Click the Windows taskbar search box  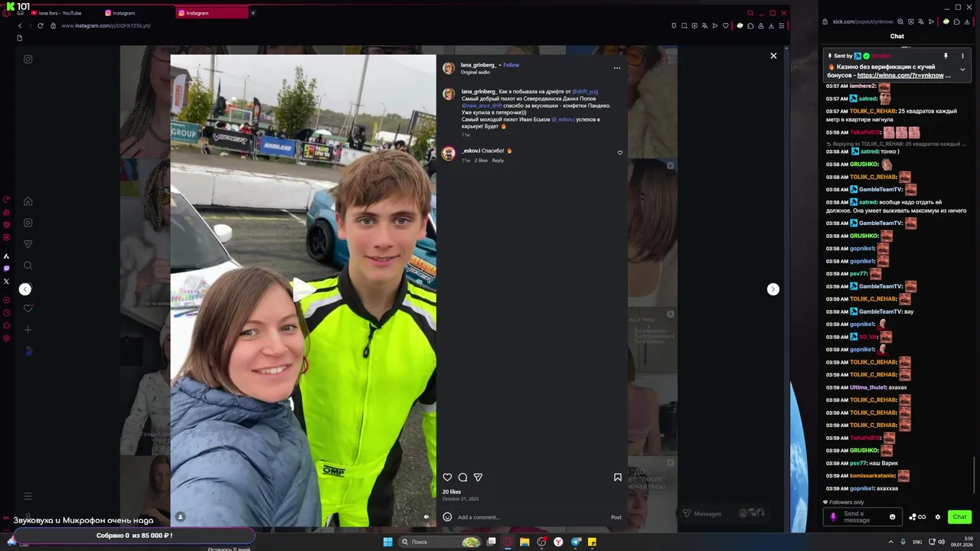(x=440, y=542)
